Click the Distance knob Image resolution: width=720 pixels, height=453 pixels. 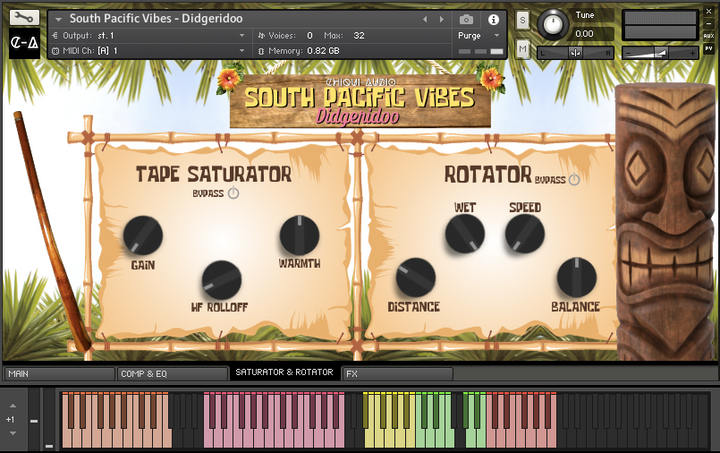click(x=416, y=277)
